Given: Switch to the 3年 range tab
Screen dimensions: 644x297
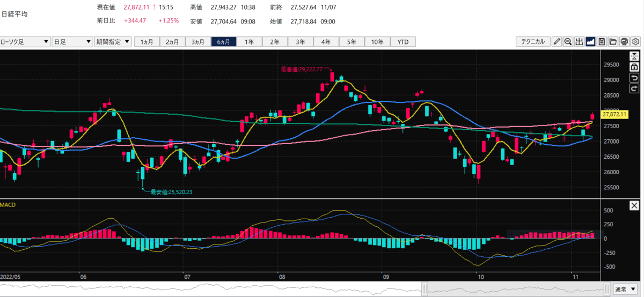Looking at the screenshot, I should point(301,42).
